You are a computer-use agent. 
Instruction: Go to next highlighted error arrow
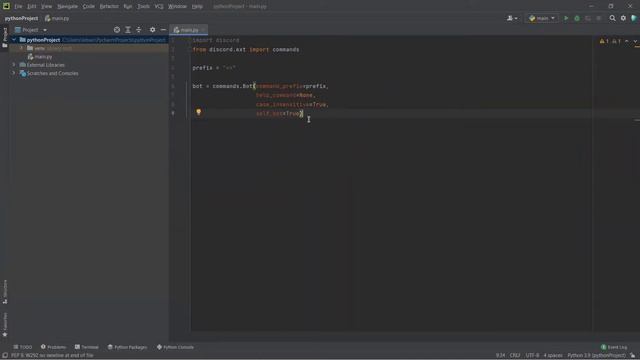tap(635, 41)
